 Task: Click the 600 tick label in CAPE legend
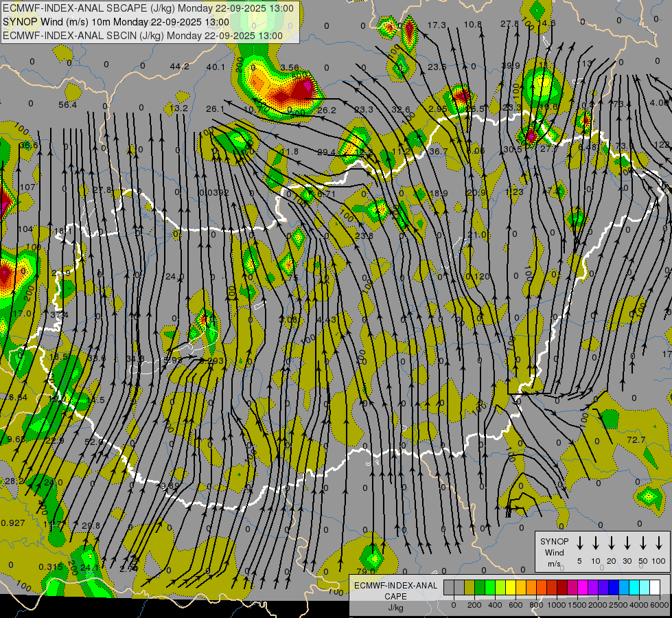515,605
